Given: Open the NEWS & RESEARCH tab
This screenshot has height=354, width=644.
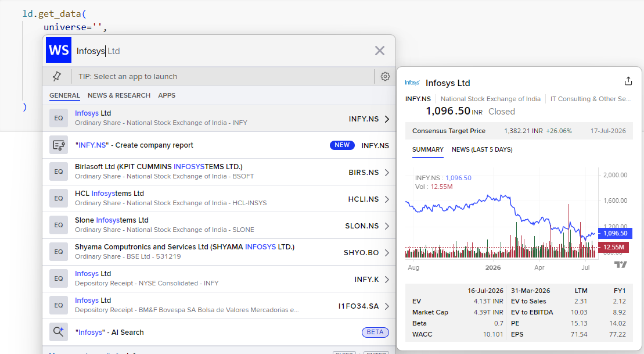Looking at the screenshot, I should tap(118, 95).
